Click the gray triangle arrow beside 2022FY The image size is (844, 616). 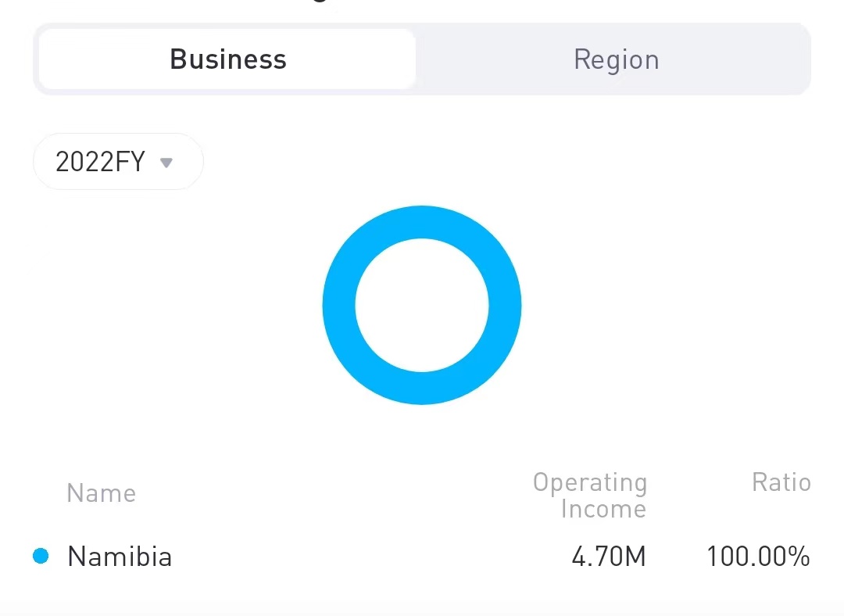166,163
